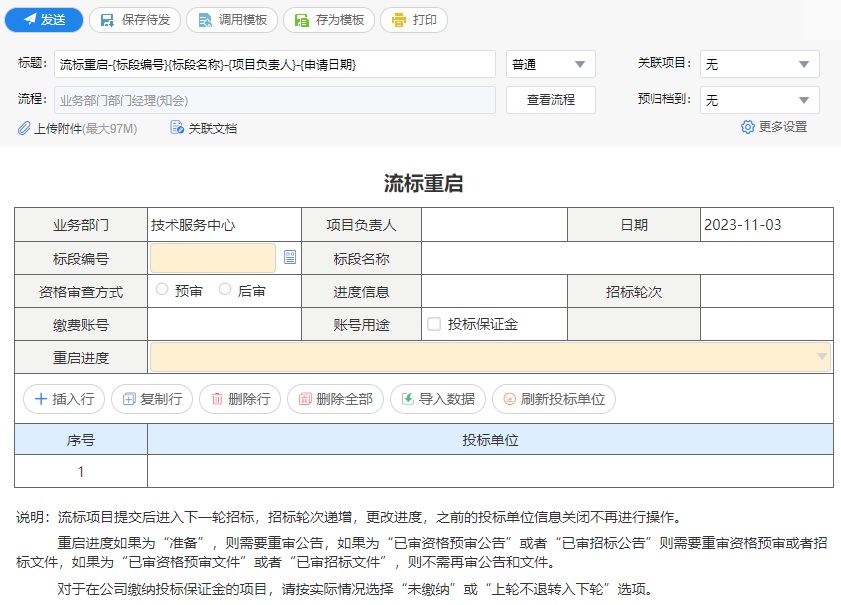The width and height of the screenshot is (841, 605).
Task: Check the 投标保证金 checkbox
Action: point(434,324)
